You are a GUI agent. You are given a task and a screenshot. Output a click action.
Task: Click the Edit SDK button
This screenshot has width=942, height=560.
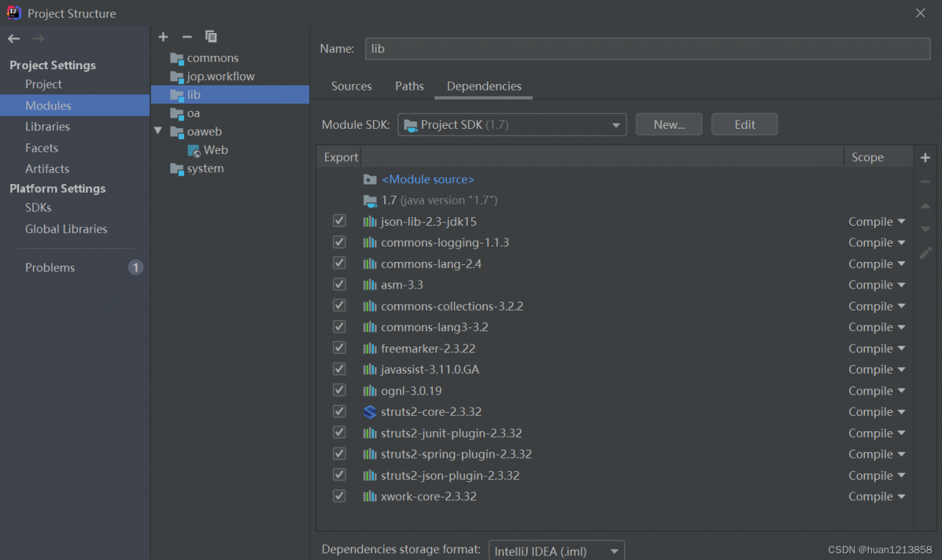tap(745, 124)
